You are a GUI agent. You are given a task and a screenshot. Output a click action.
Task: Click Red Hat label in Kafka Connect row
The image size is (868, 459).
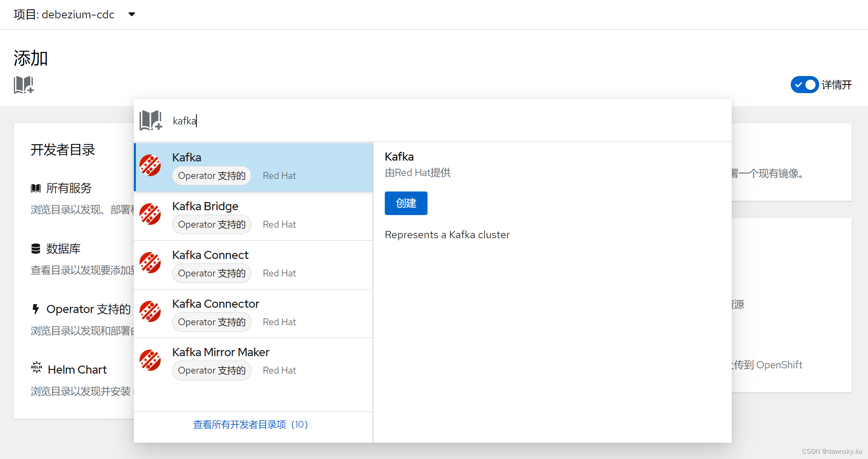[x=279, y=273]
